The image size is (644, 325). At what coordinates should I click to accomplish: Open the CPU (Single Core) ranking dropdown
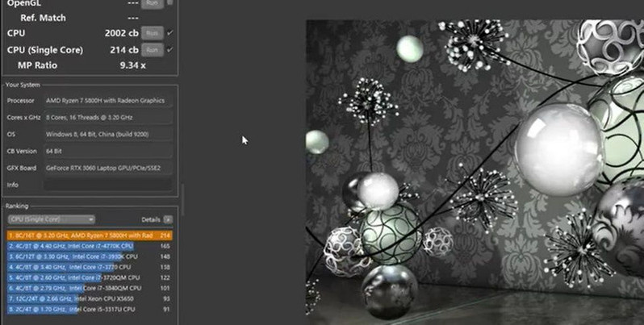52,219
